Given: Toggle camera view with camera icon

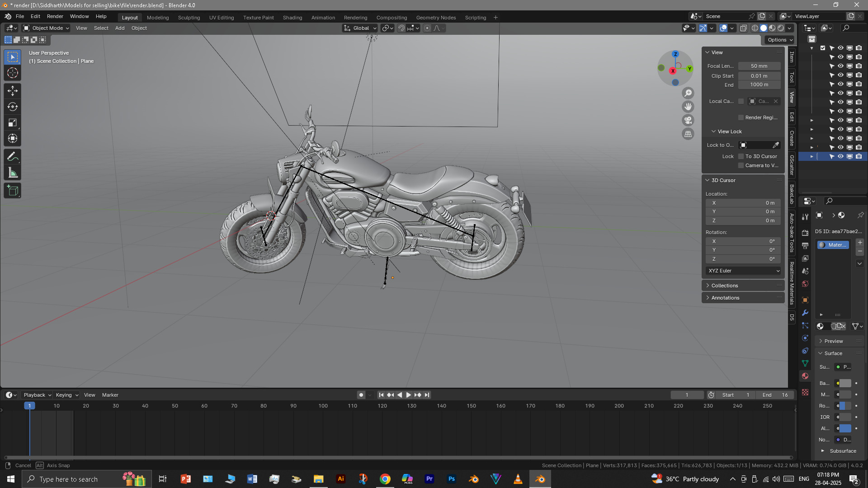Looking at the screenshot, I should click(688, 120).
